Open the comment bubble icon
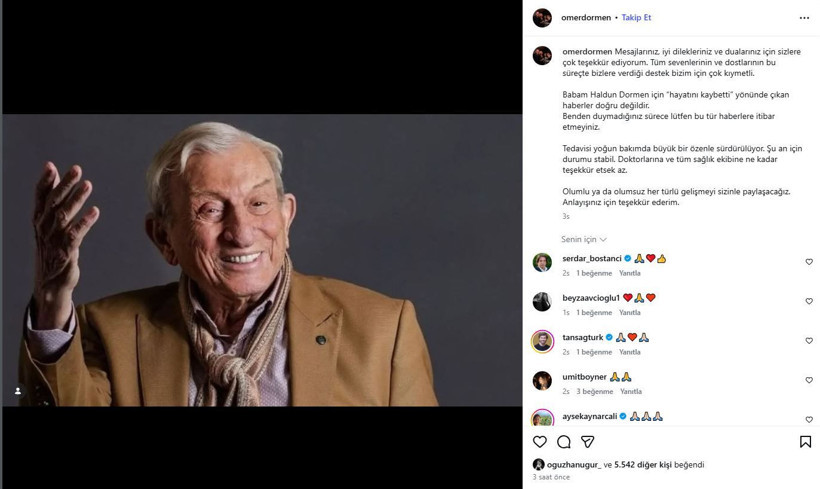Screen dimensions: 820x489 click(564, 441)
